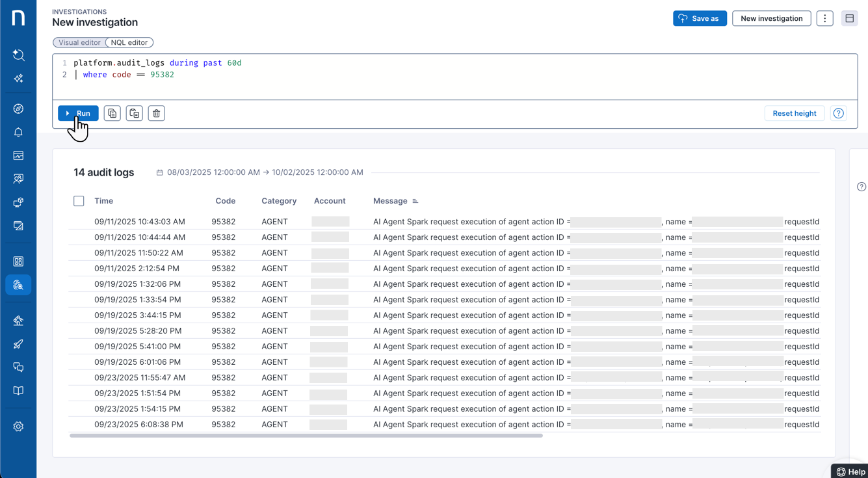
Task: Click the Account column header
Action: pyautogui.click(x=330, y=201)
